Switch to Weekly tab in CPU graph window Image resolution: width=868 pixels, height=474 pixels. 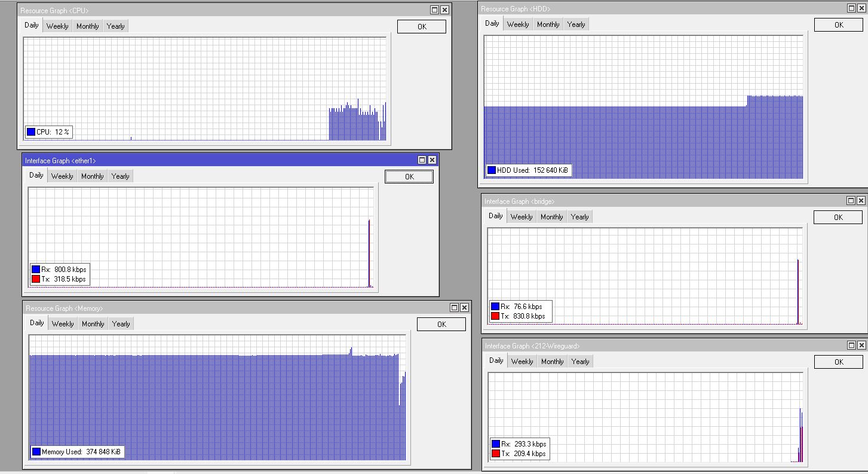57,26
